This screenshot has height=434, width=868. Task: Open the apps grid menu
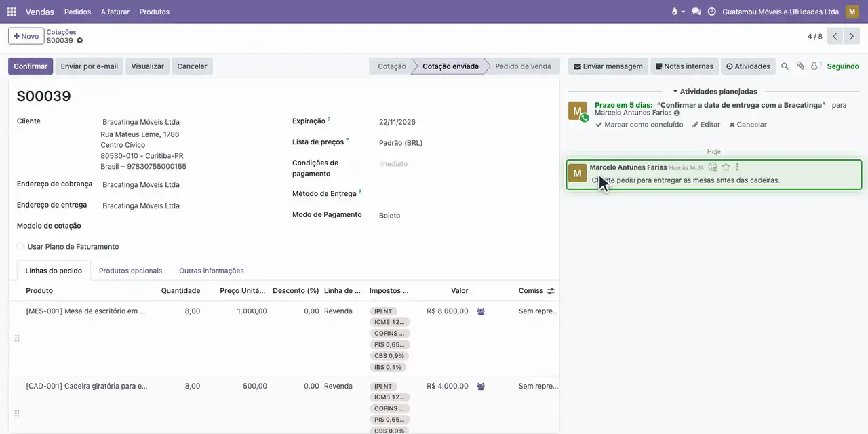pyautogui.click(x=12, y=12)
